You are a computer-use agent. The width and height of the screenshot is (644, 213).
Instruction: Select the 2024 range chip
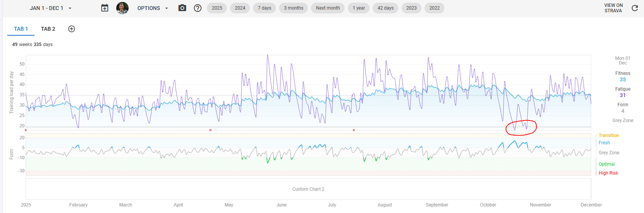pyautogui.click(x=240, y=8)
